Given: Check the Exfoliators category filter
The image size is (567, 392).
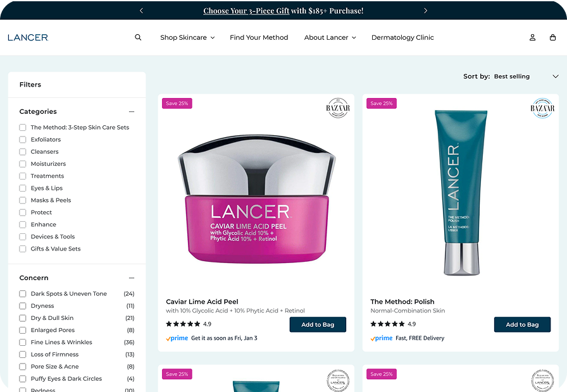Looking at the screenshot, I should pos(22,140).
